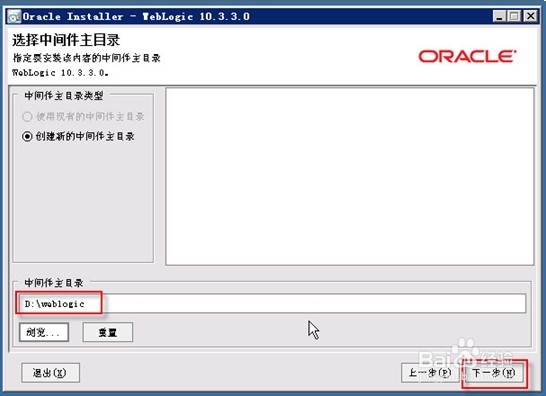Click the empty existing-homes list pane
This screenshot has height=396, width=546.
point(350,176)
